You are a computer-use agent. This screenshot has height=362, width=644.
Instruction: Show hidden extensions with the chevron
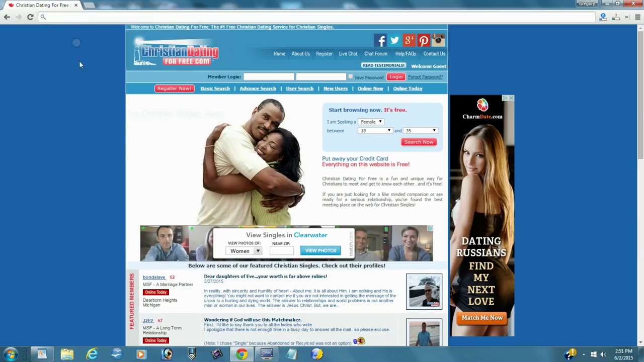(x=627, y=17)
